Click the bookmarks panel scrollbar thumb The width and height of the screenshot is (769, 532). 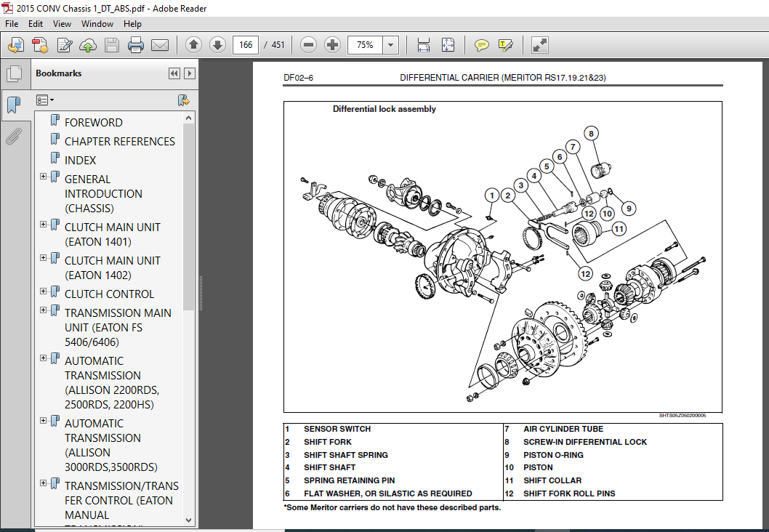tap(189, 217)
